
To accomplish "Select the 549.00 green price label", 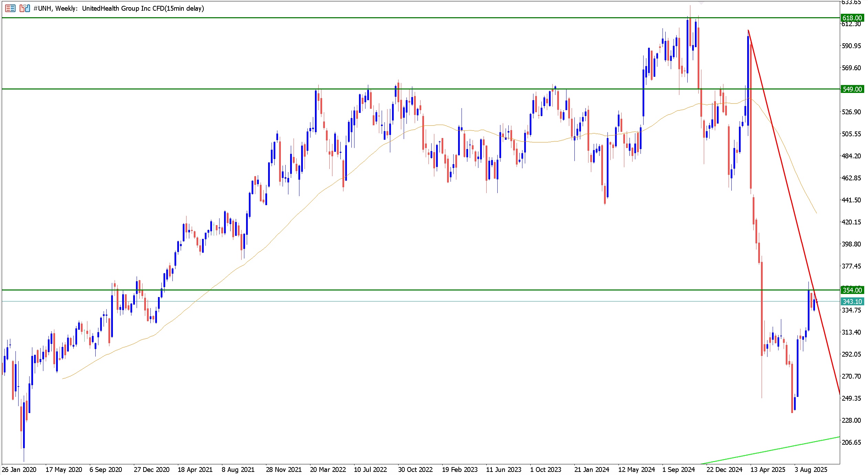I will tap(852, 89).
